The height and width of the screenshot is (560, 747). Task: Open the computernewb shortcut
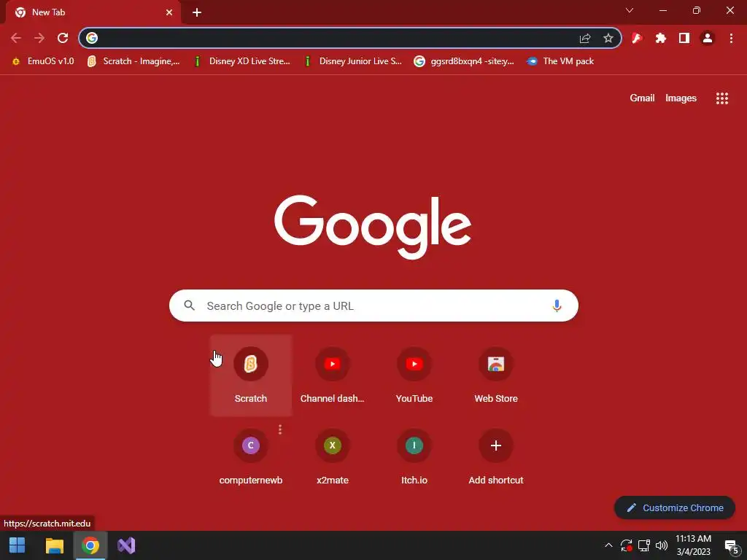click(x=251, y=457)
